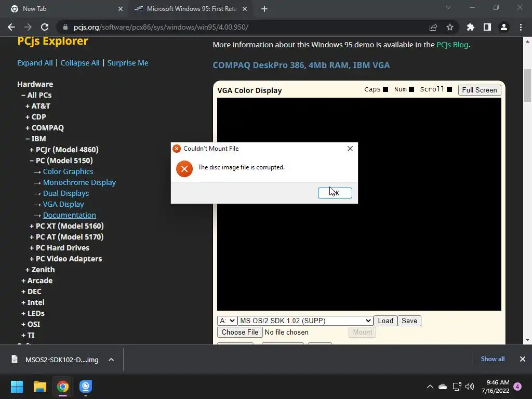Collapse the PC (Model 5150) node
Screen dimensions: 532x399
coord(61,161)
